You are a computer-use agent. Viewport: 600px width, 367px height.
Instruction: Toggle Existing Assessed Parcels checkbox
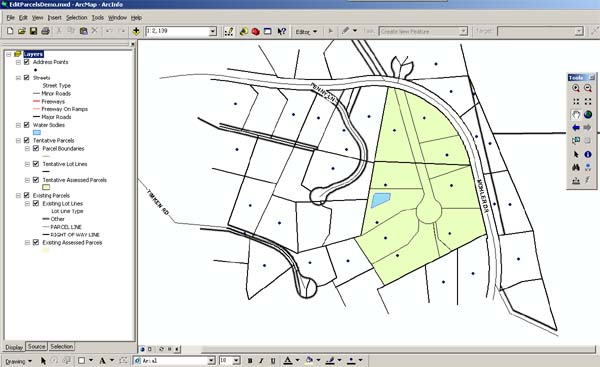pos(36,242)
